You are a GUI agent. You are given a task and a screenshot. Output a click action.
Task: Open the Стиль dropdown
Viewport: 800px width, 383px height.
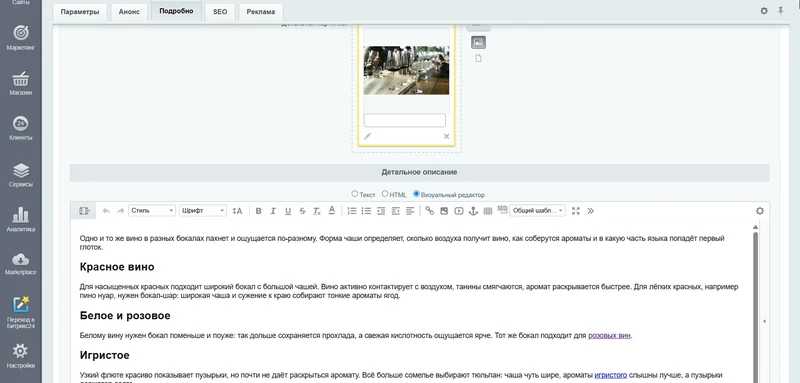click(x=152, y=211)
